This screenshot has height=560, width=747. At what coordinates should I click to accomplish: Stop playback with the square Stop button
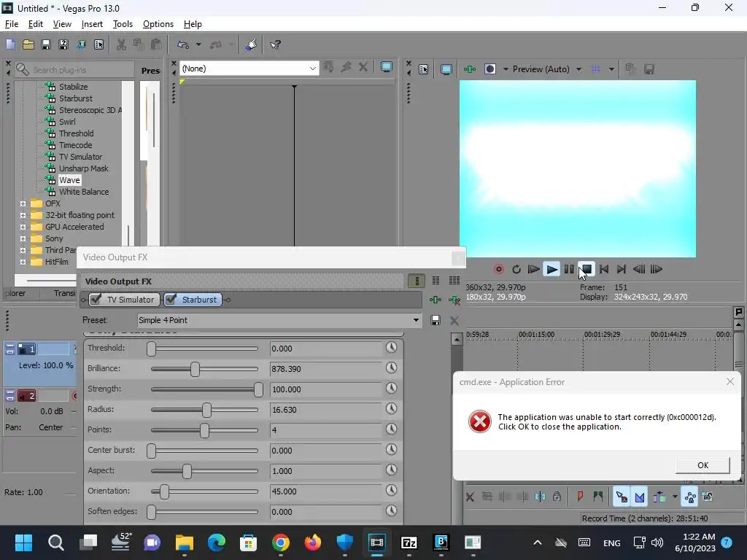coord(587,269)
